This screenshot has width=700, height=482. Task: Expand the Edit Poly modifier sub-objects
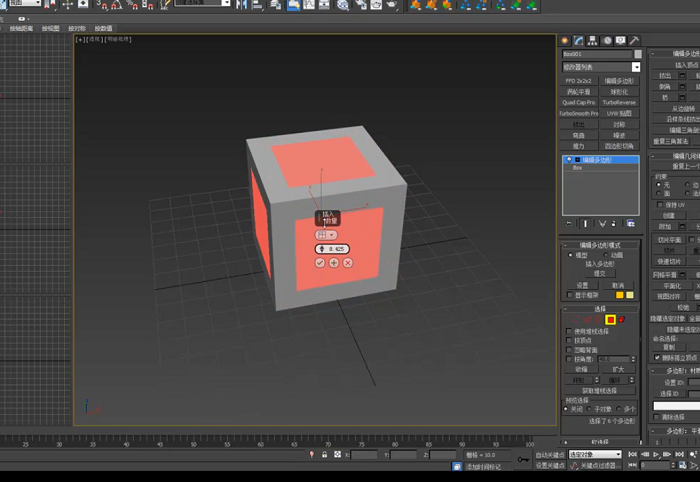tap(577, 160)
